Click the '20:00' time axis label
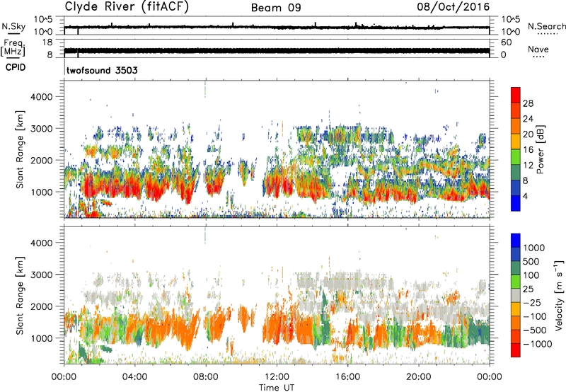The height and width of the screenshot is (392, 566). pyautogui.click(x=419, y=377)
